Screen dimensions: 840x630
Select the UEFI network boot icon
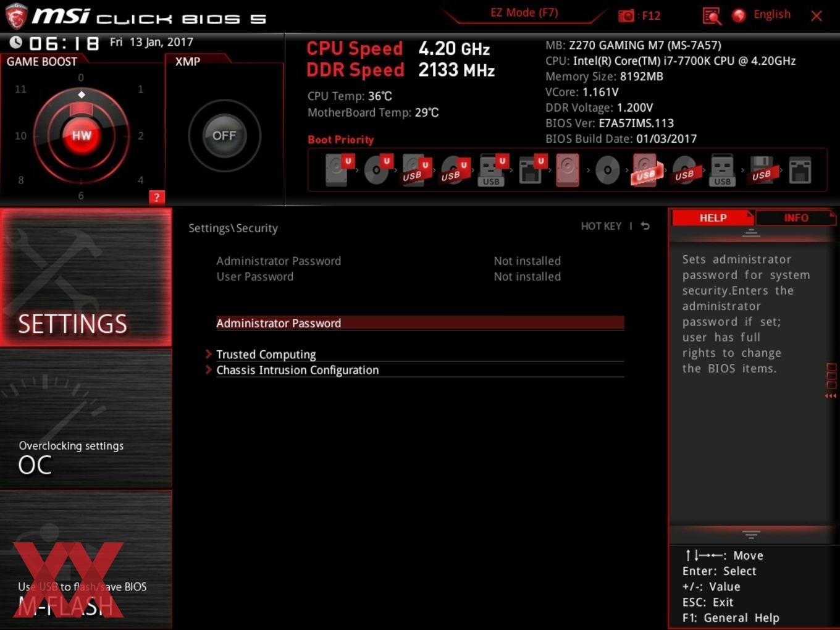pos(531,170)
